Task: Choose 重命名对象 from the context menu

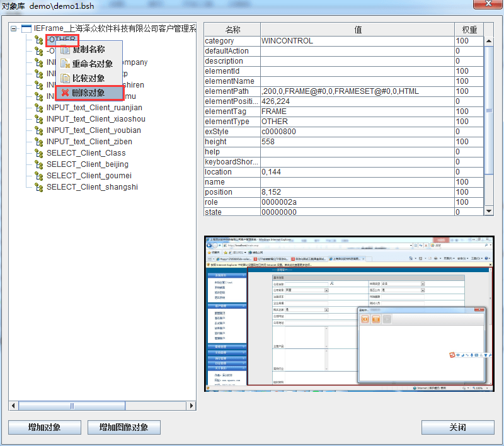Action: 92,64
